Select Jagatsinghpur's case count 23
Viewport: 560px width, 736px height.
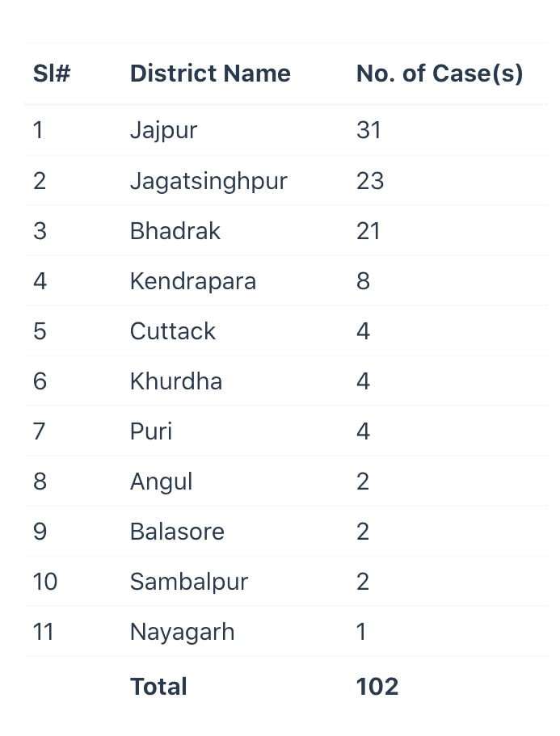(x=370, y=181)
